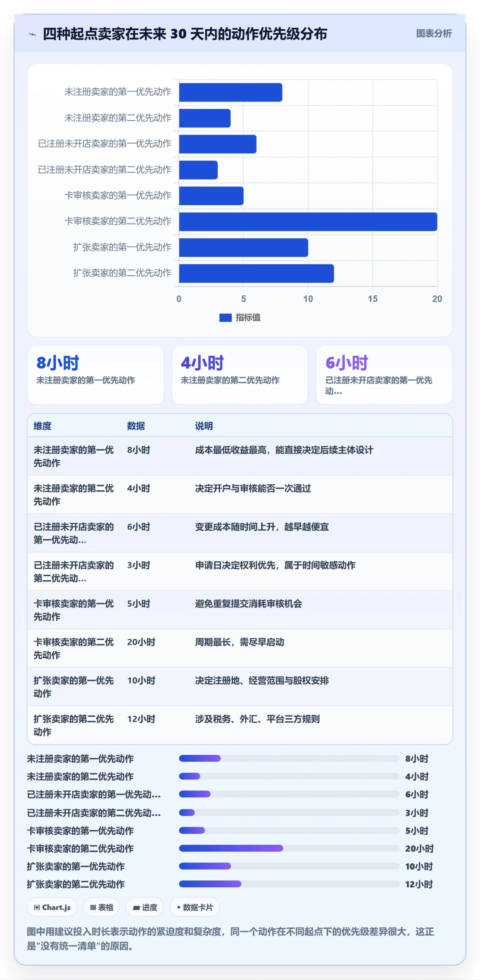The height and width of the screenshot is (980, 480).
Task: Click progress bar for 卡审核卖家的第二优先动作
Action: (x=289, y=848)
